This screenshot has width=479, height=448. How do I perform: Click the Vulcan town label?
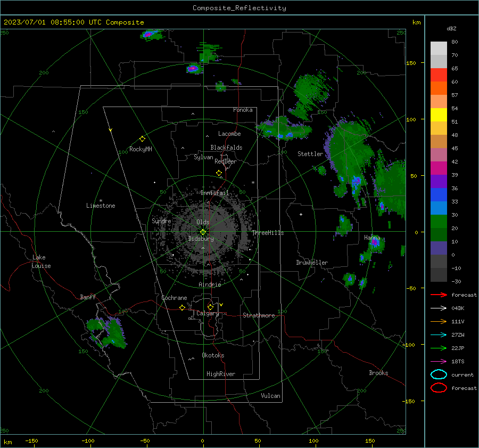271,396
